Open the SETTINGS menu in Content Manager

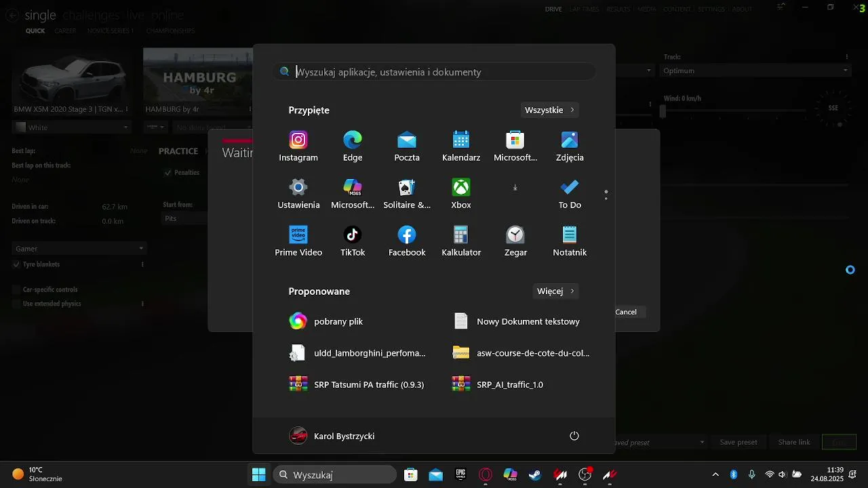click(711, 9)
